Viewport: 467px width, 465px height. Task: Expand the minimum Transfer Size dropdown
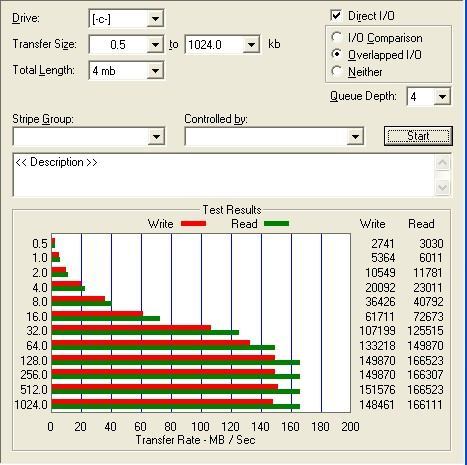click(x=155, y=44)
